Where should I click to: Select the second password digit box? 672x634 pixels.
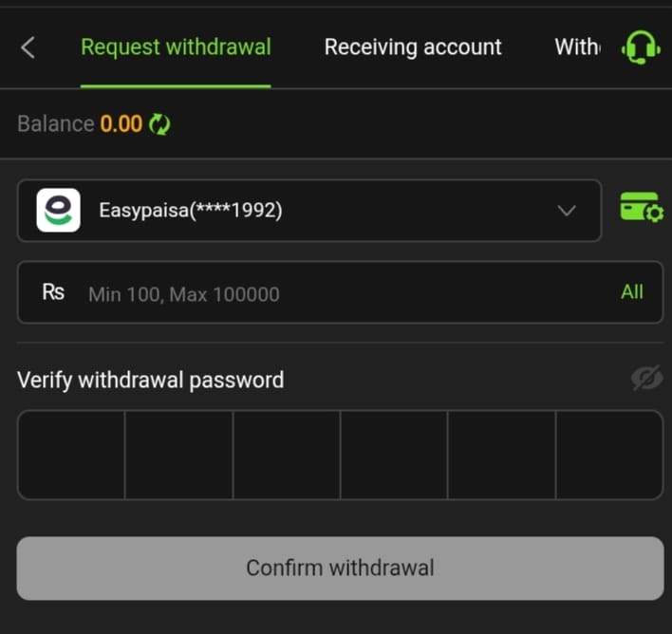pyautogui.click(x=178, y=455)
